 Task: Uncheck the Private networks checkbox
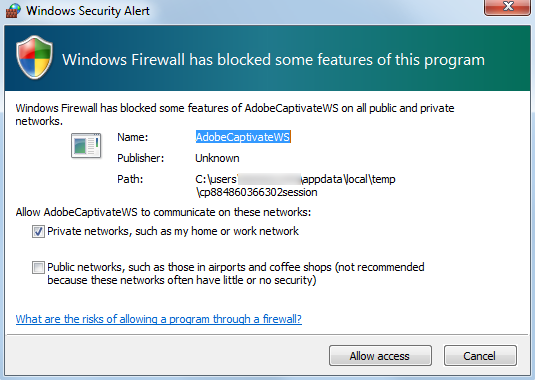38,232
